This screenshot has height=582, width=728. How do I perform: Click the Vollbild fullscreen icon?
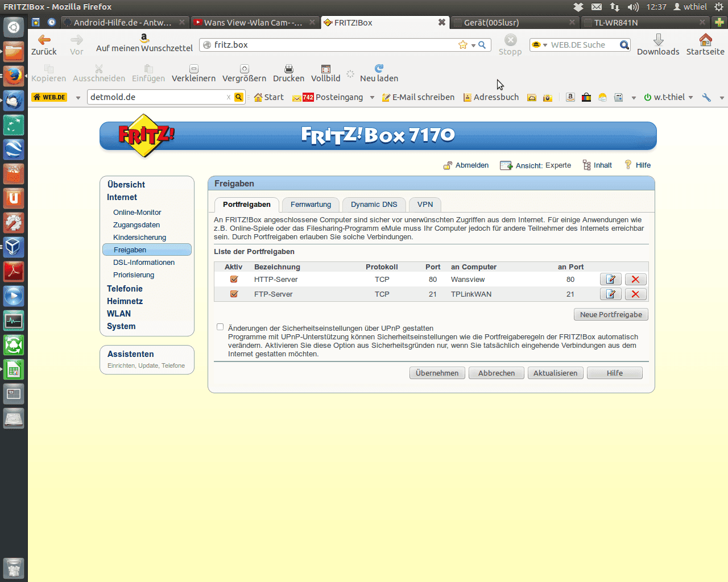click(x=325, y=69)
